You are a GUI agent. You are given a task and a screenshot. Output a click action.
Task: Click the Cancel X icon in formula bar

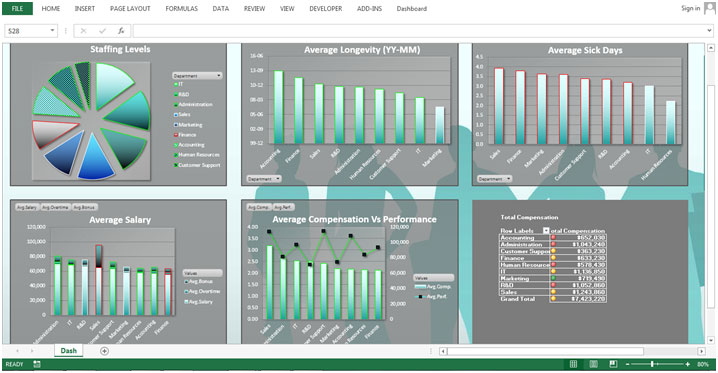[x=83, y=31]
